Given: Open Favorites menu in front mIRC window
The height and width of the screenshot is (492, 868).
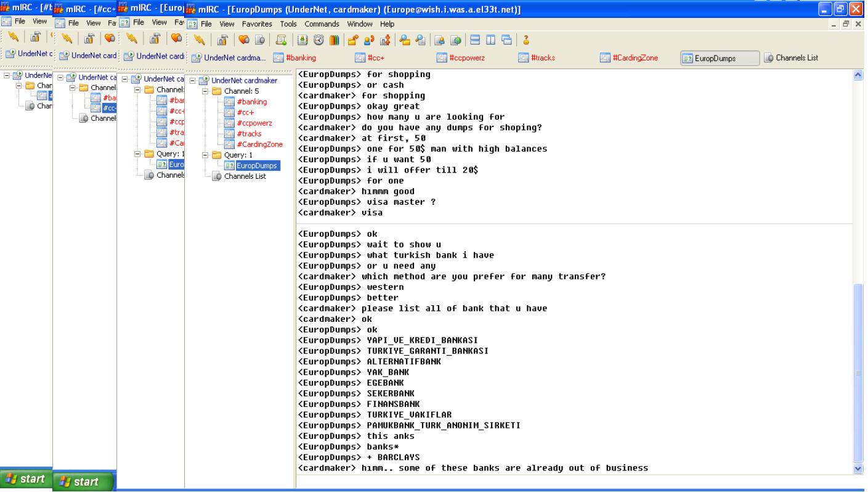Looking at the screenshot, I should pos(256,24).
